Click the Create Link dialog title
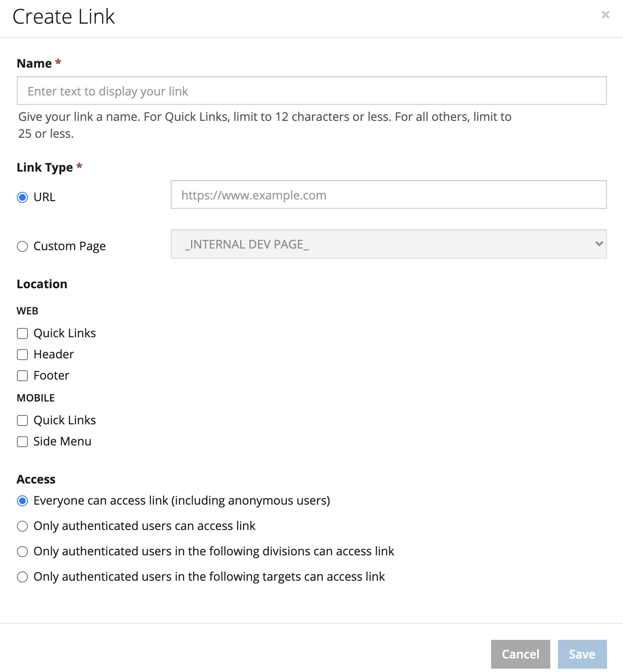The height and width of the screenshot is (672, 623). 64,17
